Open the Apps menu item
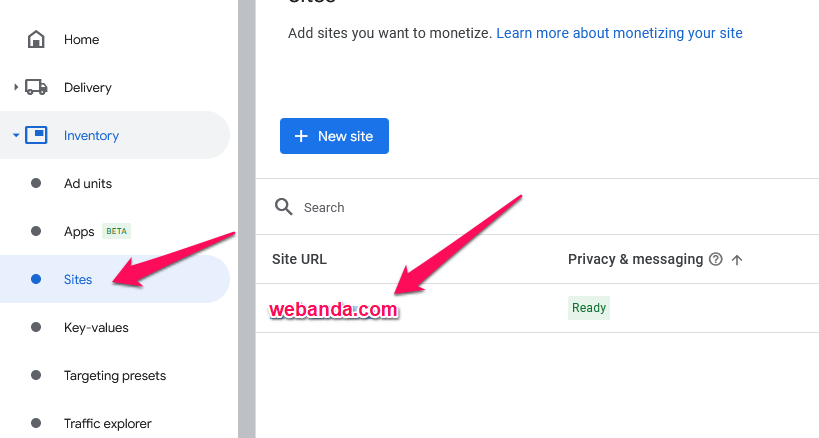The height and width of the screenshot is (438, 819). click(79, 232)
